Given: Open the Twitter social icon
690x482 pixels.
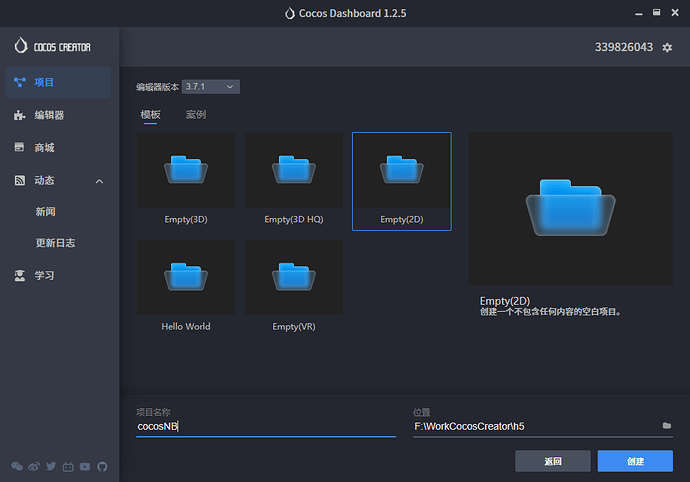Looking at the screenshot, I should [x=51, y=466].
